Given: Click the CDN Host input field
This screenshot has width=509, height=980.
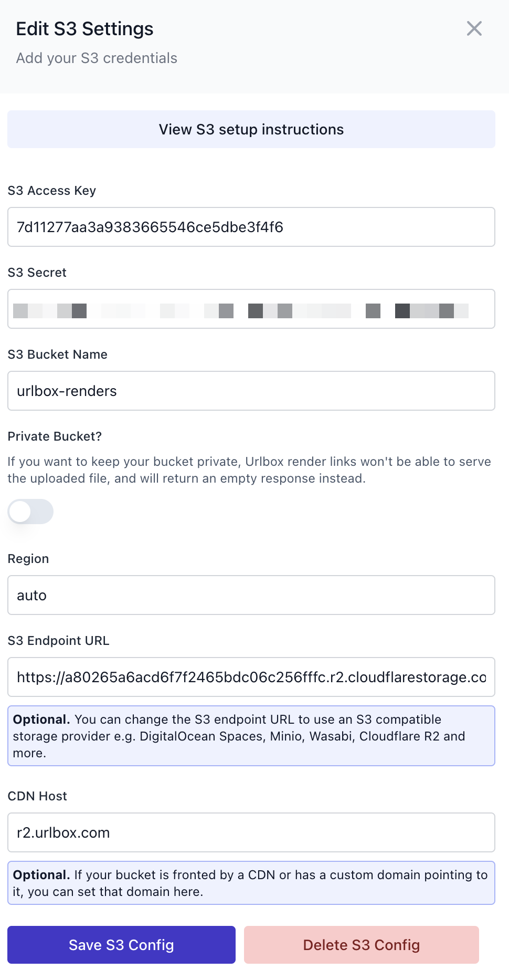Looking at the screenshot, I should click(x=251, y=832).
